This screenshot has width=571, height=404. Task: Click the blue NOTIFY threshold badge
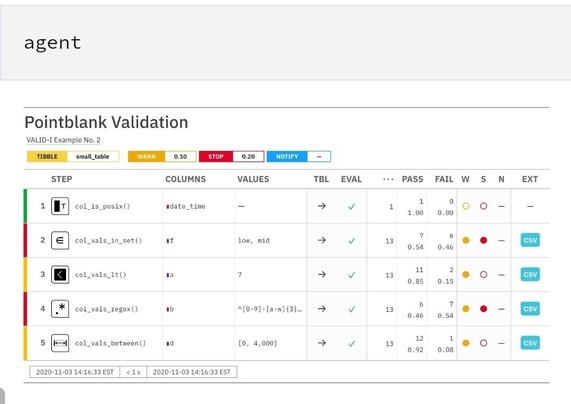pos(287,157)
